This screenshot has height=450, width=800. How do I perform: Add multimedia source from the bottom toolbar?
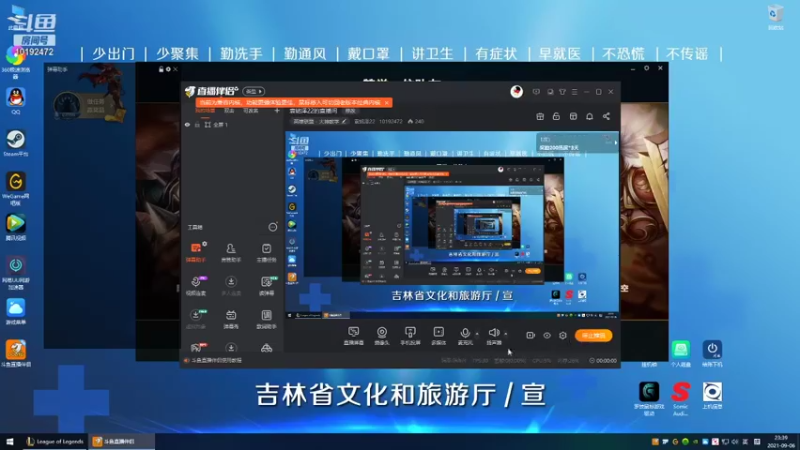click(x=438, y=336)
